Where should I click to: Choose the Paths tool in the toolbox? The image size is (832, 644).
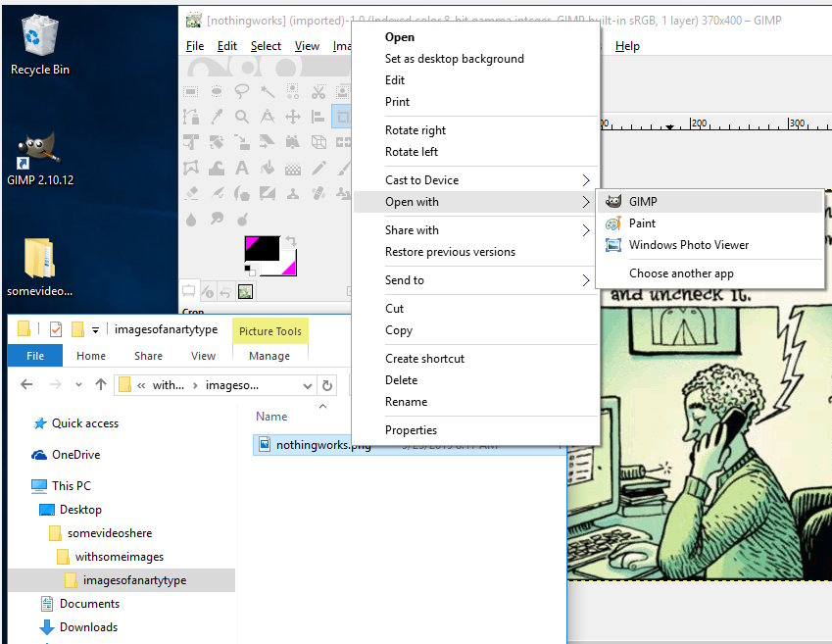pos(191,117)
